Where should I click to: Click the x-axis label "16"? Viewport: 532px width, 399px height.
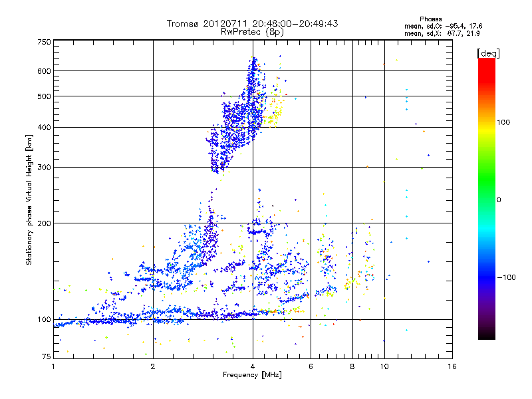(452, 366)
